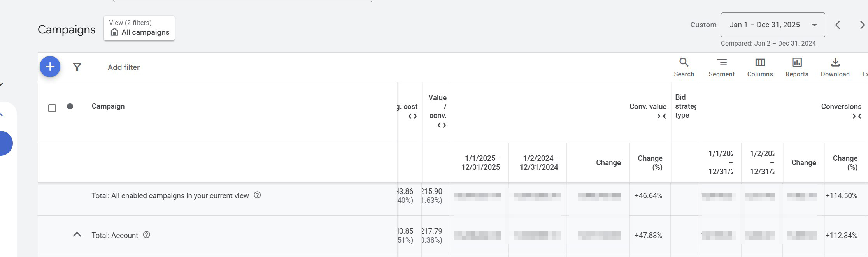
Task: Collapse the Total: Account row
Action: tap(77, 235)
